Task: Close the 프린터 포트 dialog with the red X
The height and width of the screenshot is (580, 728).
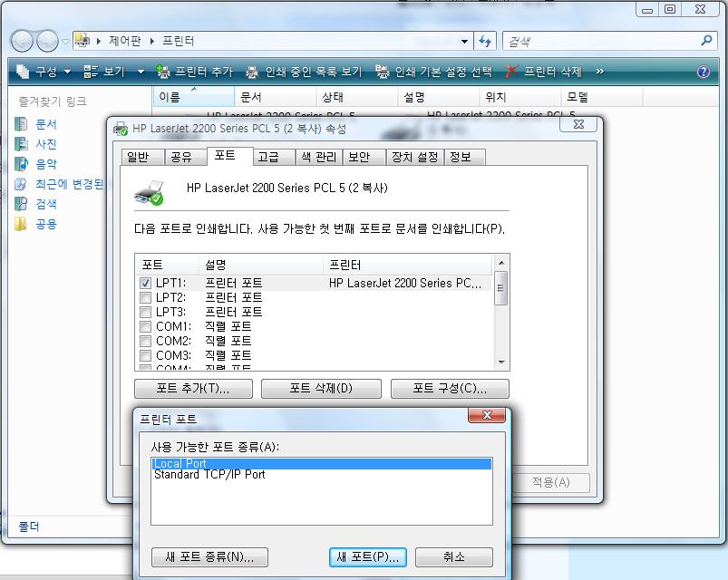Action: pos(487,415)
